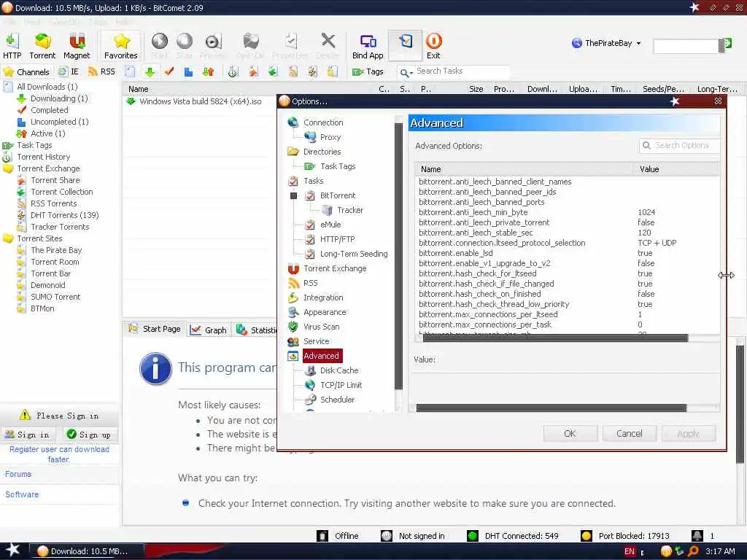
Task: Open Favorites star in toolbar
Action: pyautogui.click(x=121, y=46)
